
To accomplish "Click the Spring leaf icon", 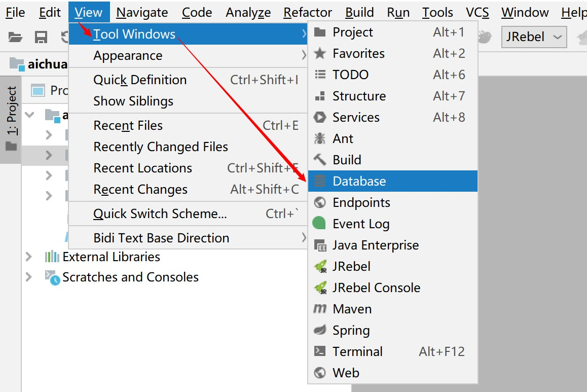I will 319,330.
